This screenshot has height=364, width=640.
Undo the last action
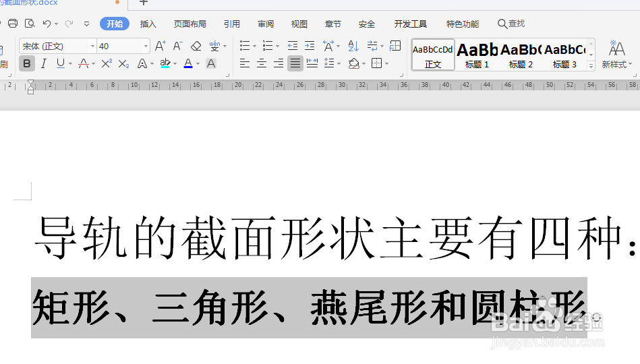click(x=47, y=24)
